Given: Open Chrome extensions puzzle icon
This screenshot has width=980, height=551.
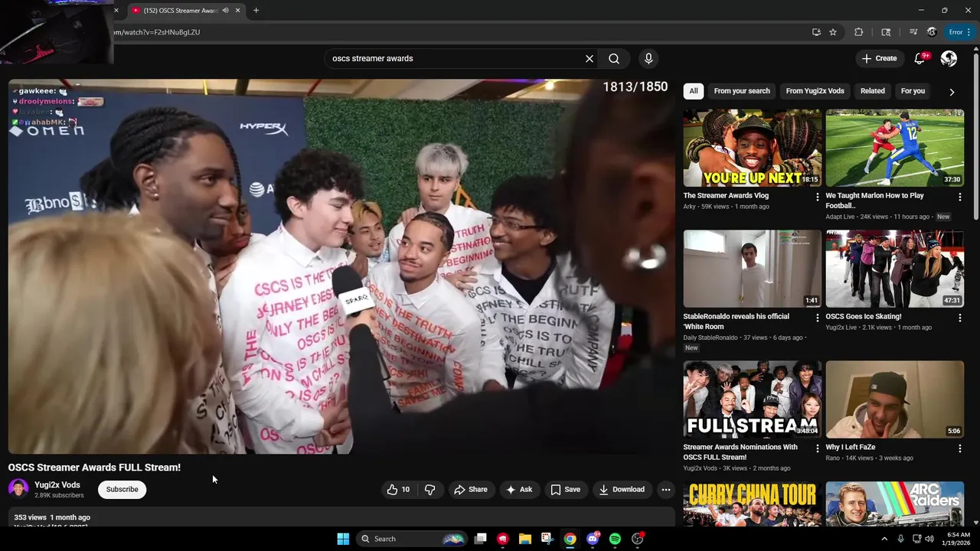Looking at the screenshot, I should point(858,32).
